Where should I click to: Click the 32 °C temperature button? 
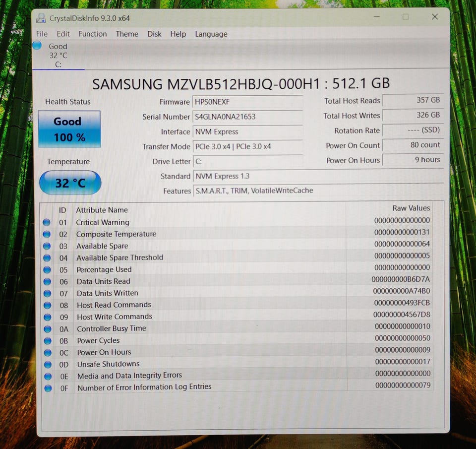[70, 183]
